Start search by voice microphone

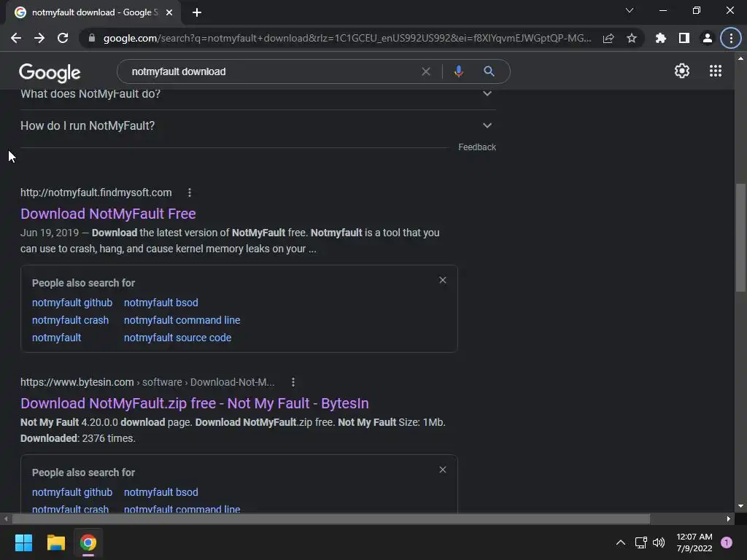click(458, 71)
